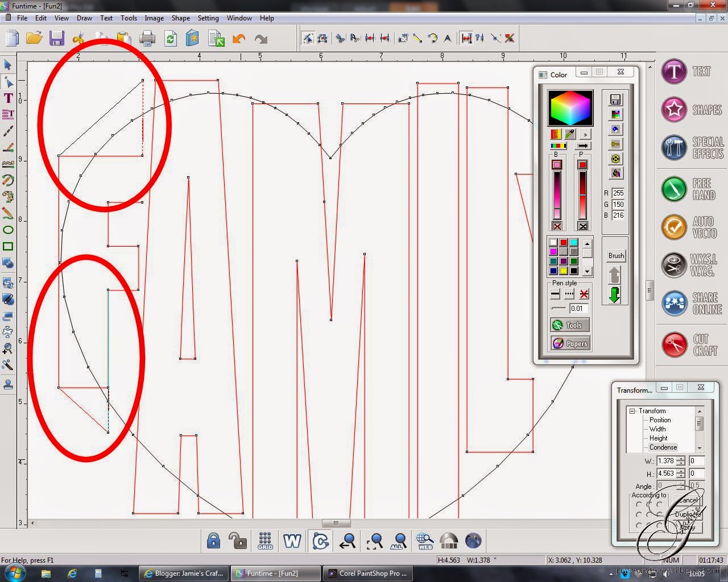Open the Setting menu

click(x=208, y=18)
